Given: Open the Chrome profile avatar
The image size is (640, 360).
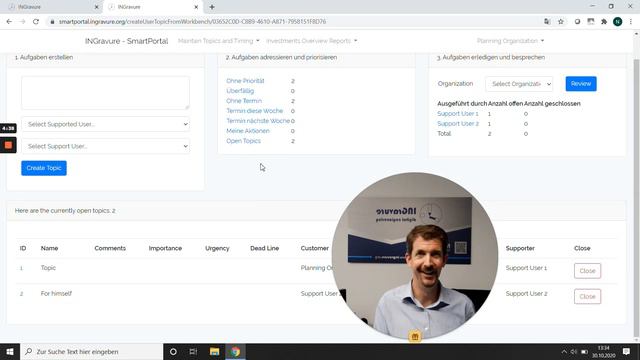Looking at the screenshot, I should click(618, 22).
